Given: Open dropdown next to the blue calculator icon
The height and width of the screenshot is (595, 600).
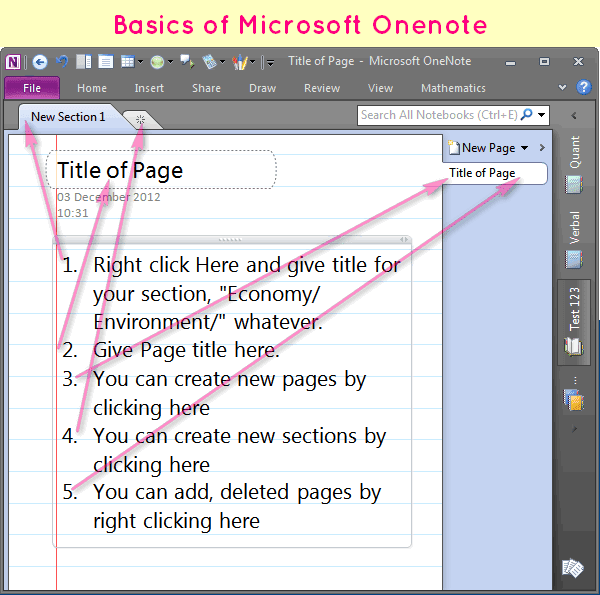Looking at the screenshot, I should coord(222,62).
